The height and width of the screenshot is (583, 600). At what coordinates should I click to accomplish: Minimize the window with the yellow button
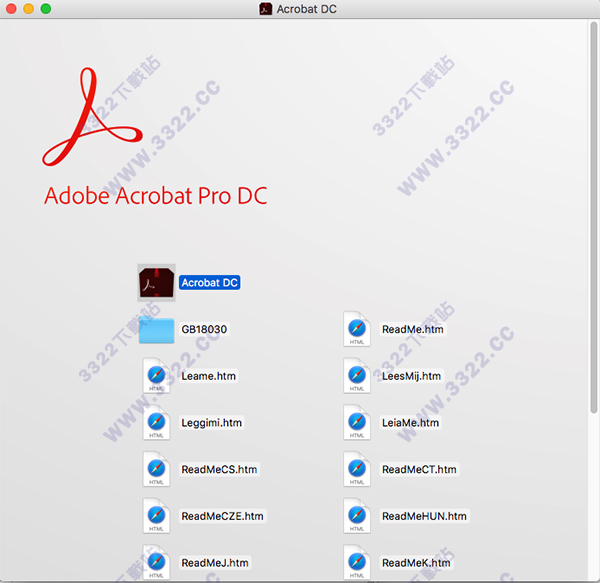[x=29, y=9]
